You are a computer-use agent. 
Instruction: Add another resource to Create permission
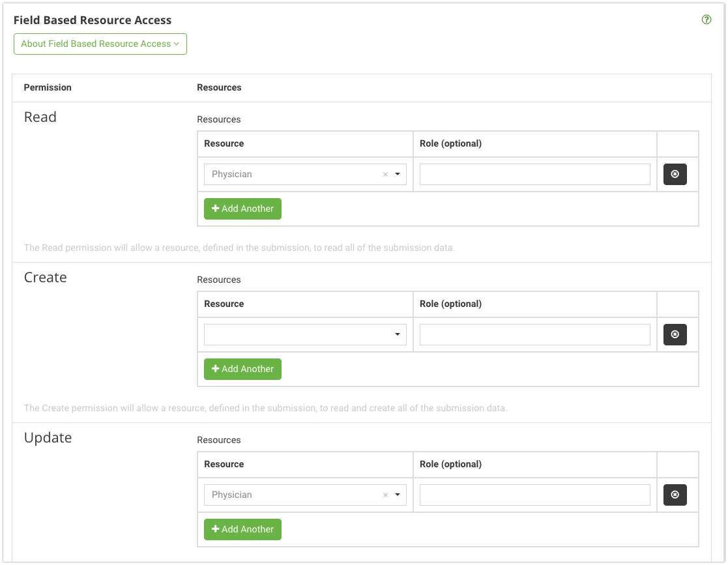click(x=242, y=369)
